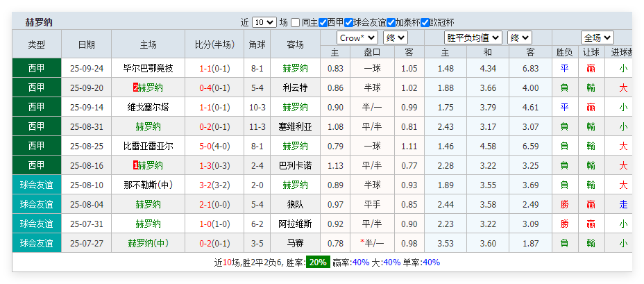Expand the Crow* odds company dropdown

(357, 37)
